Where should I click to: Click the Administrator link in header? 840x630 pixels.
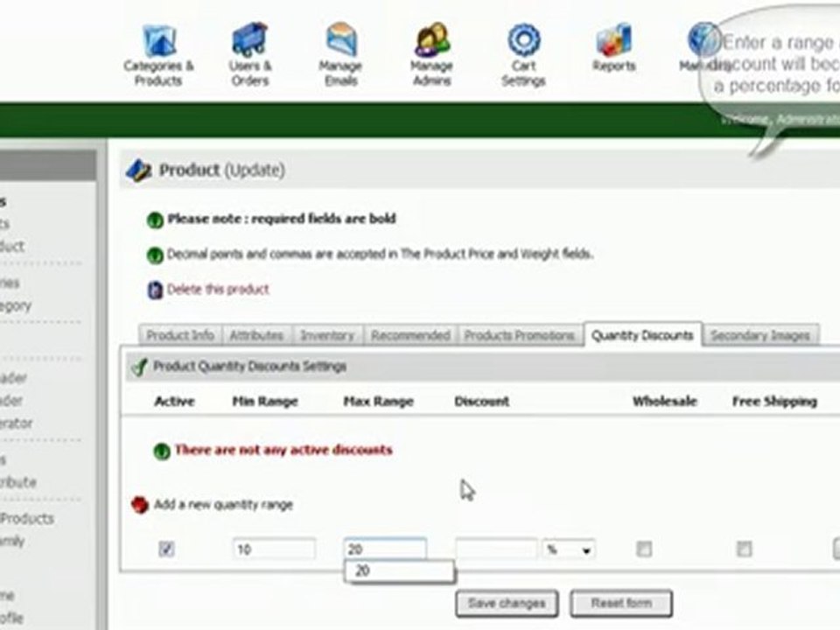click(808, 118)
